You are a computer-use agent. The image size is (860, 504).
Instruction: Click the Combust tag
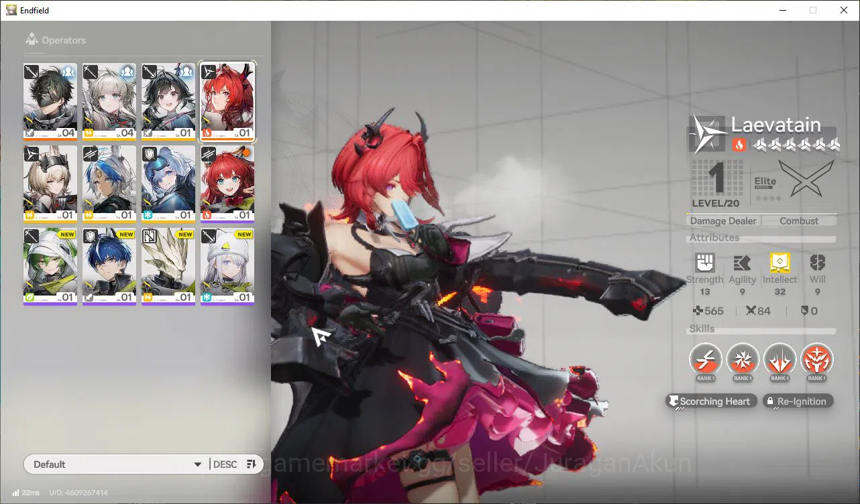click(x=799, y=220)
